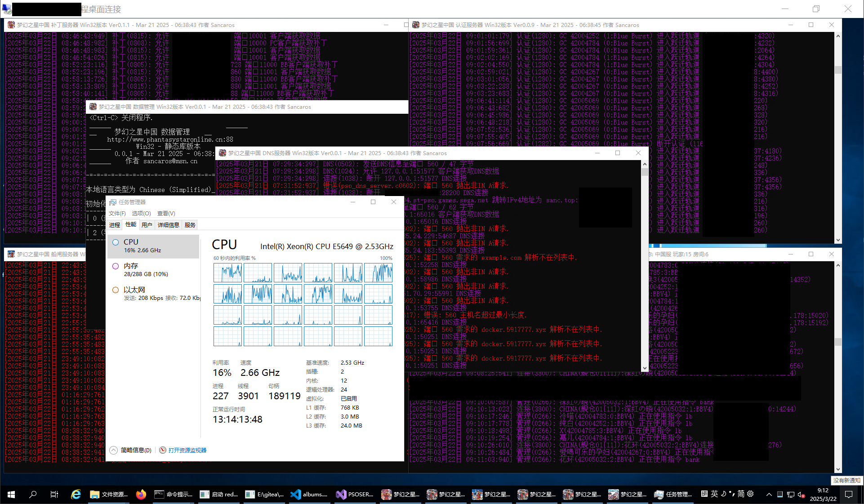
Task: Open Internet Explorer from the taskbar
Action: tap(76, 494)
